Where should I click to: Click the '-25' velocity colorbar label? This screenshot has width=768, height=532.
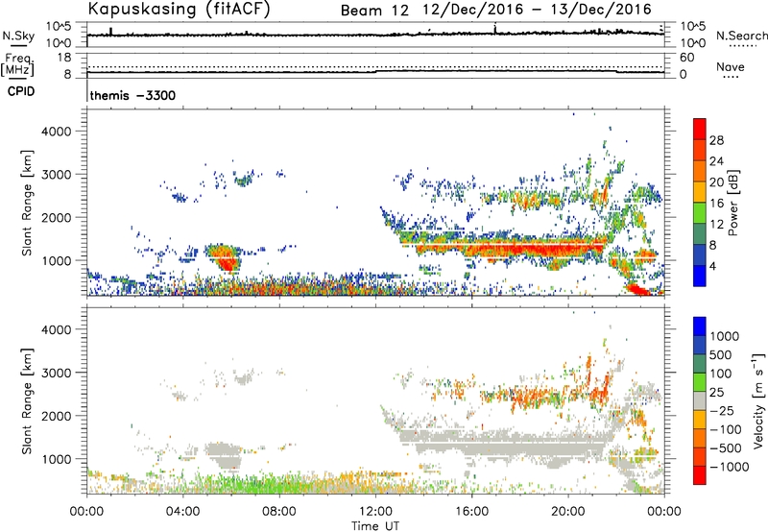pyautogui.click(x=722, y=410)
